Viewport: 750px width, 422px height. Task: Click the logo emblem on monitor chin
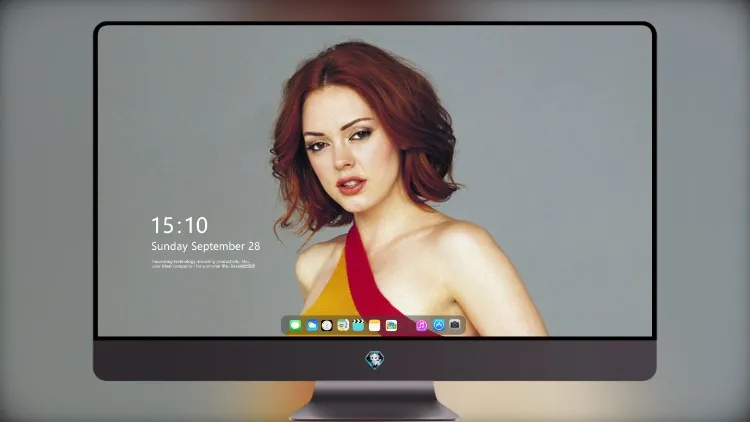375,359
